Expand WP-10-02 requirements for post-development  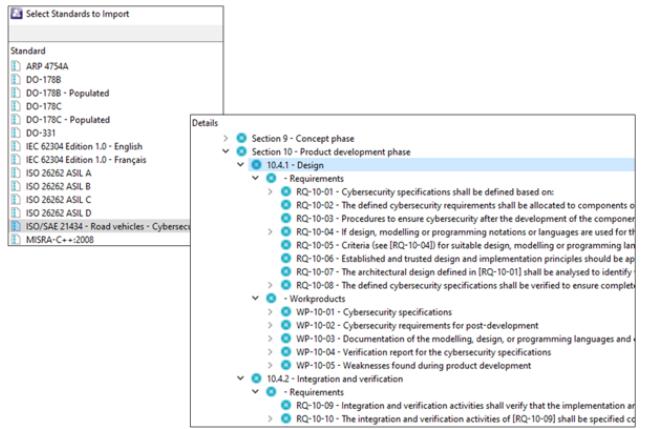pyautogui.click(x=270, y=325)
